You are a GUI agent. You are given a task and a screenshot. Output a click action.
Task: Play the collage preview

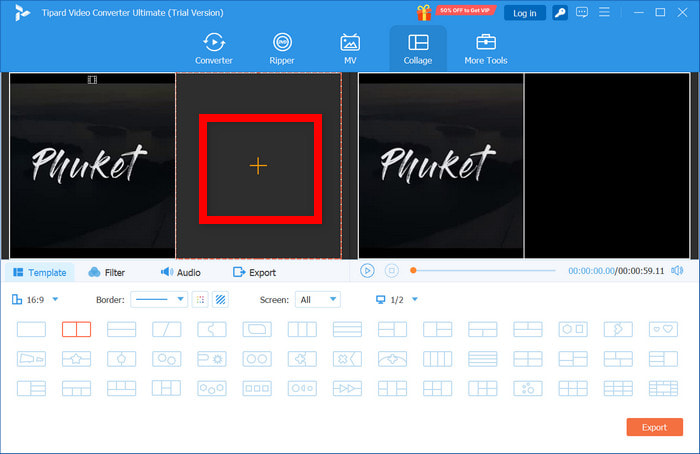[x=367, y=271]
